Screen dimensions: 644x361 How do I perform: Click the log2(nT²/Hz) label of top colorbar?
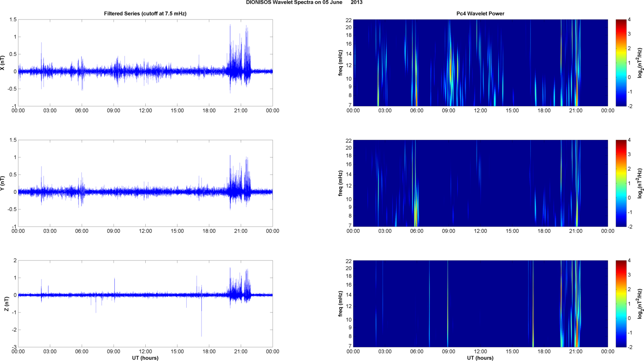point(640,63)
